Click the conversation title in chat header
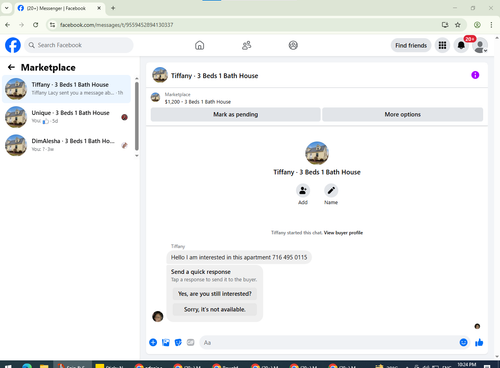The height and width of the screenshot is (368, 500). (x=214, y=76)
